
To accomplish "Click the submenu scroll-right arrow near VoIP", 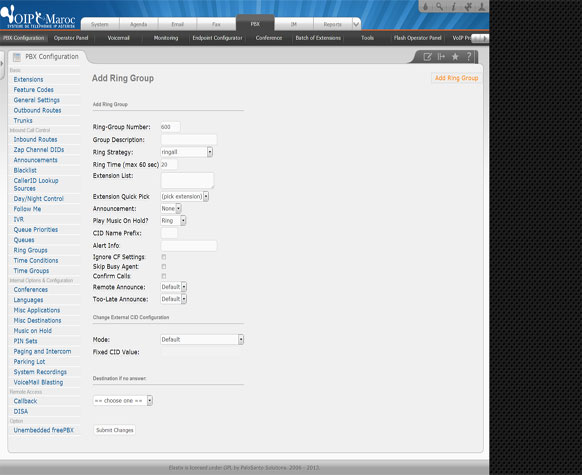I will click(x=485, y=38).
